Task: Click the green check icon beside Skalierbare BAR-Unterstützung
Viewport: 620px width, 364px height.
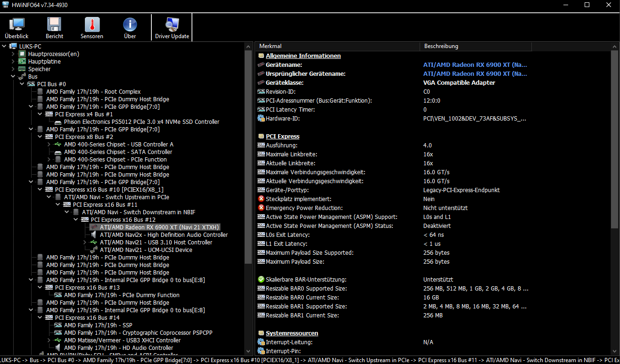Action: [x=261, y=280]
